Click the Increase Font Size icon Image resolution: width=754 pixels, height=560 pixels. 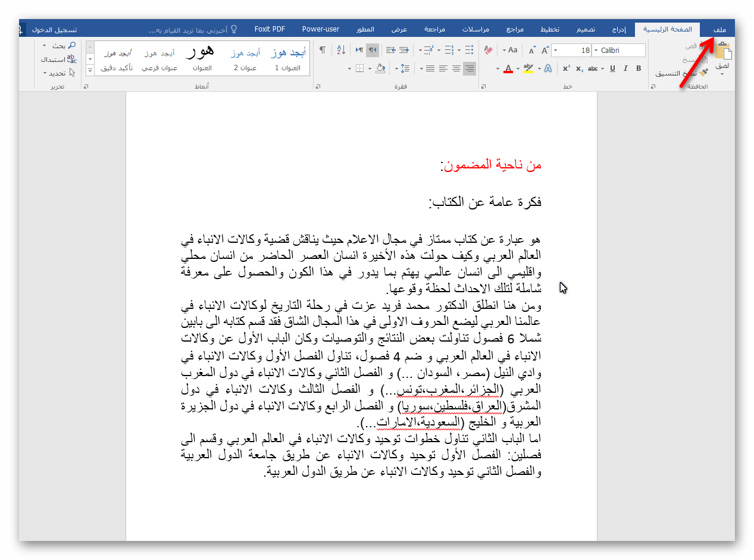point(545,50)
